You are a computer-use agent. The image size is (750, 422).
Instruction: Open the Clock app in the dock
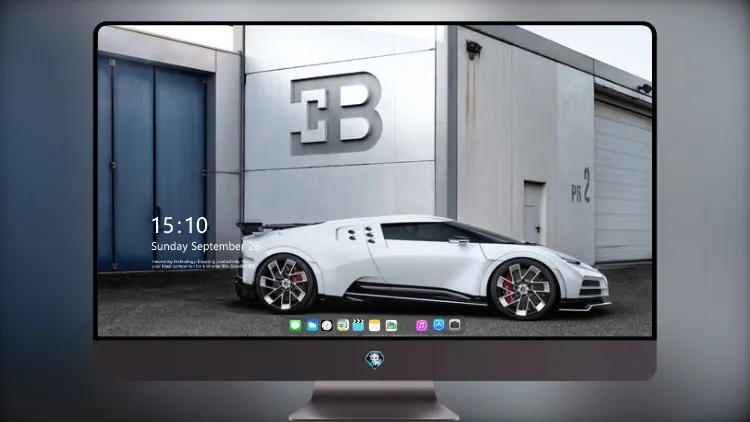click(327, 326)
